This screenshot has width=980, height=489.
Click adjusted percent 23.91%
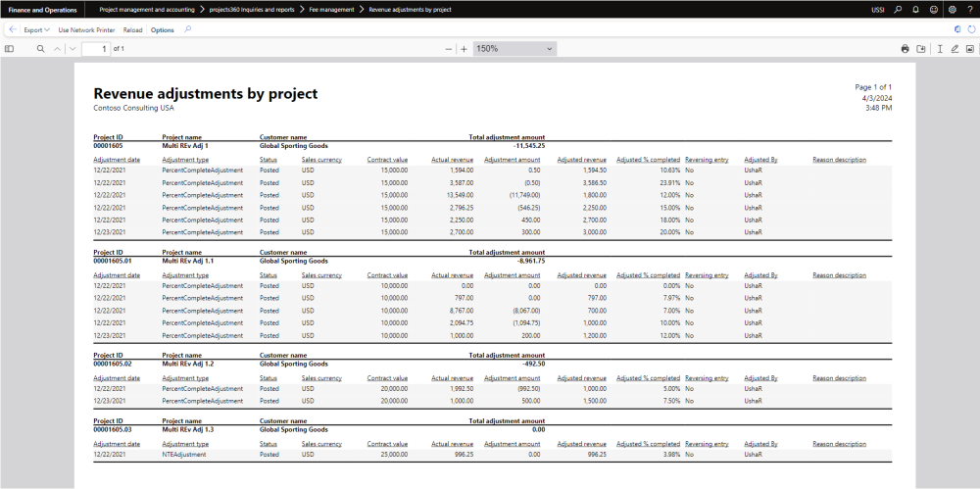[669, 183]
